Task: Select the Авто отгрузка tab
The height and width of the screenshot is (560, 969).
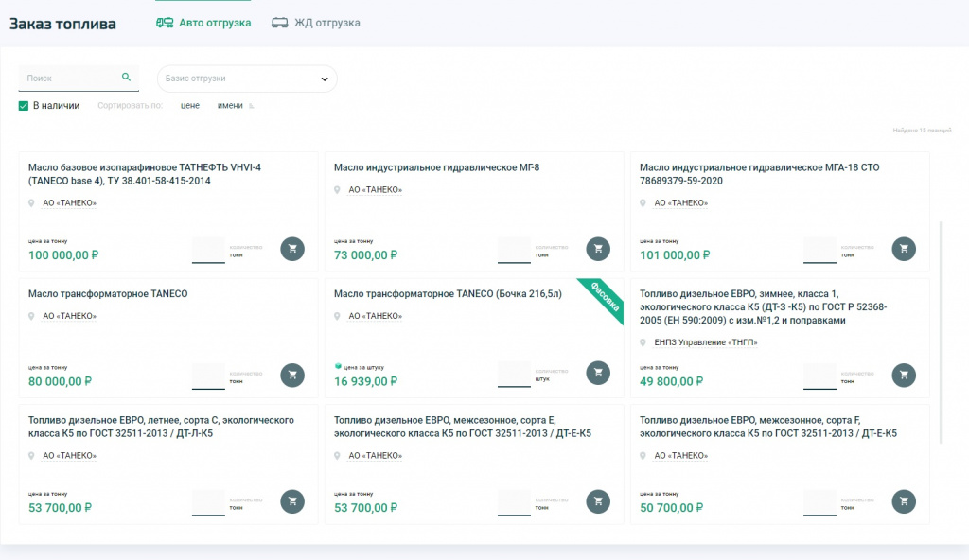Action: pyautogui.click(x=203, y=23)
